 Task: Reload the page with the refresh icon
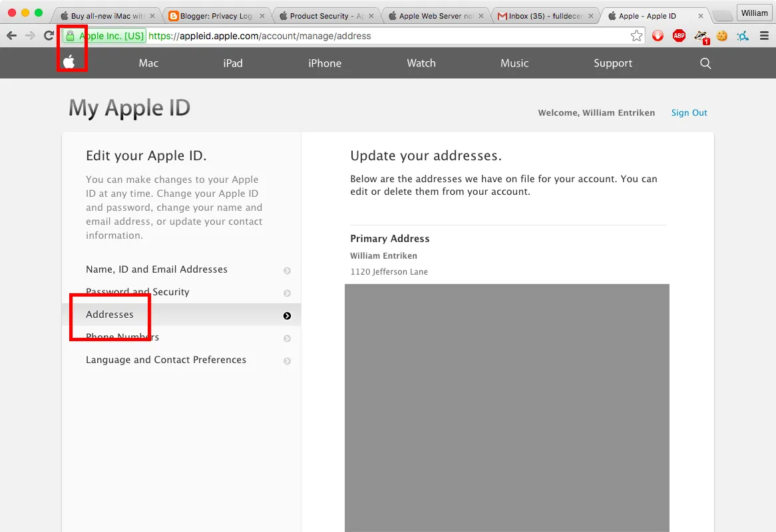(49, 36)
